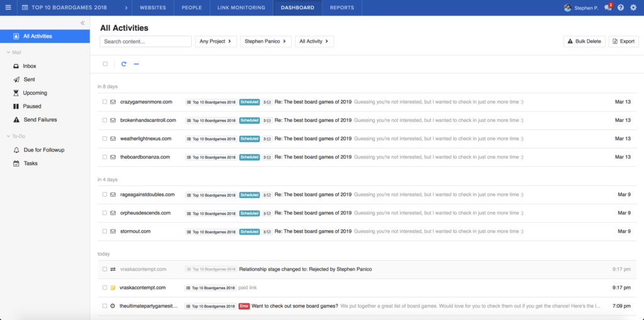644x320 pixels.
Task: Open the settings gear icon
Action: (633, 8)
